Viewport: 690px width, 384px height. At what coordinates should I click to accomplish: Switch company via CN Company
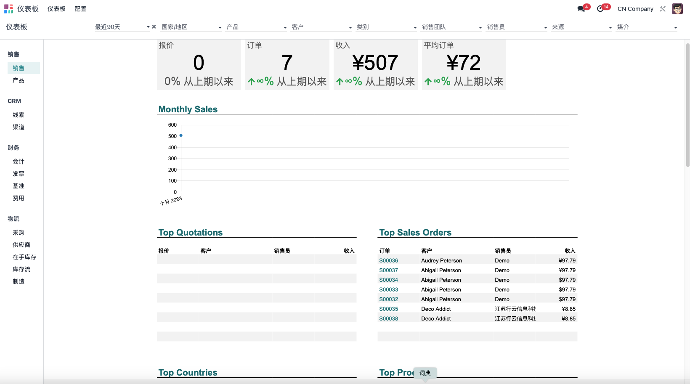coord(635,9)
